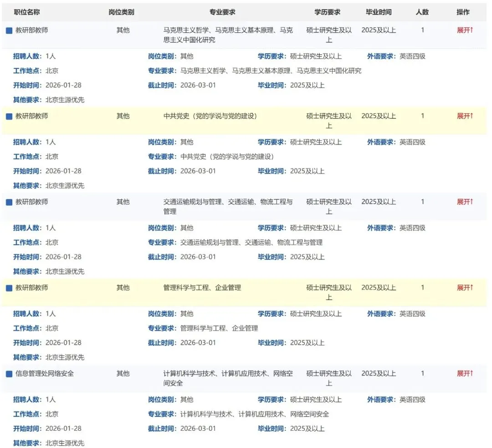
Task: Collapse 展开↑ for the 信息管理处网络安全 position
Action: pos(465,373)
